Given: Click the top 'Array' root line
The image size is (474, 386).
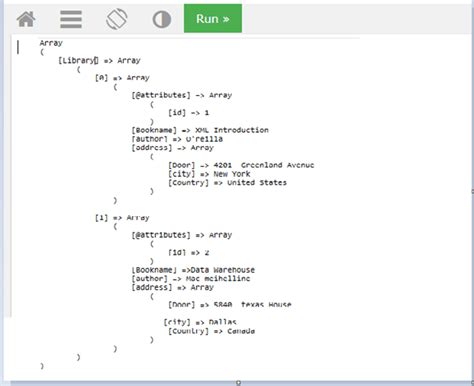Looking at the screenshot, I should [x=51, y=43].
